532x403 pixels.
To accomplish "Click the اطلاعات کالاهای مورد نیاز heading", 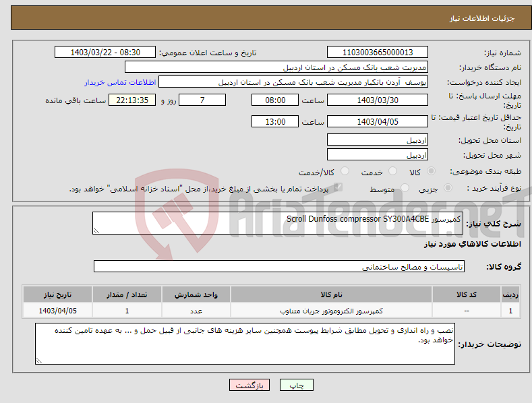I will (x=472, y=244).
